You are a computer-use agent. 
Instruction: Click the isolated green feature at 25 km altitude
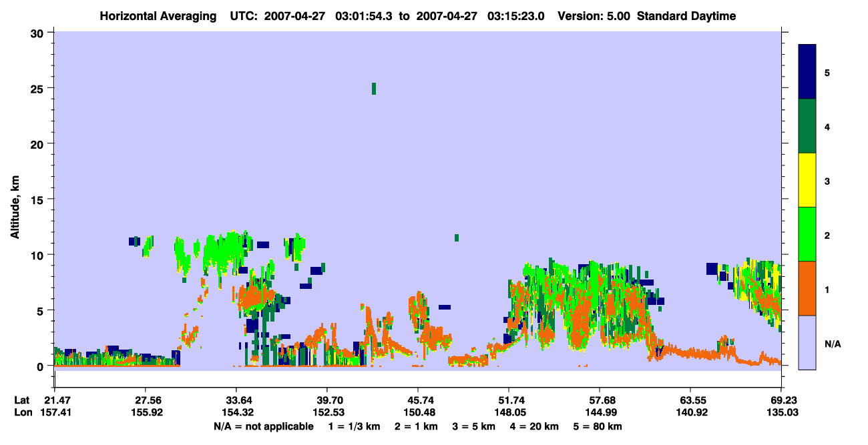point(374,89)
